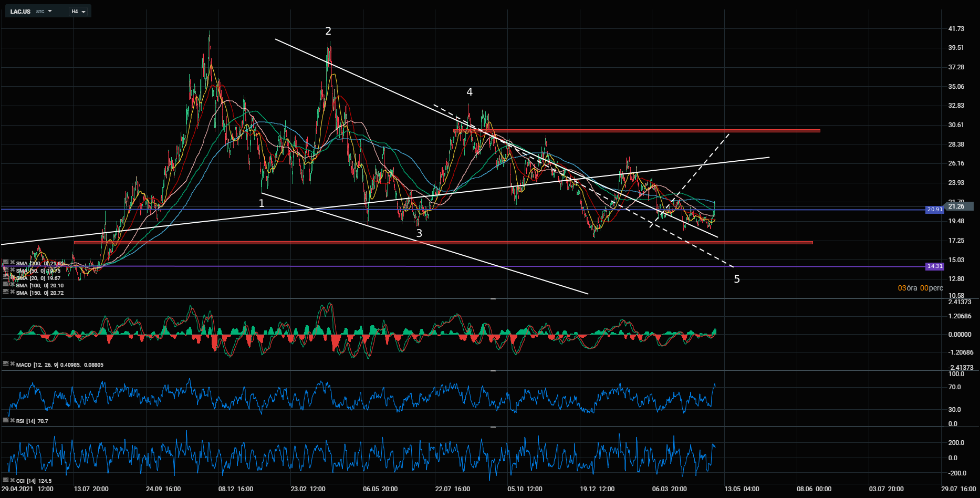Open settings for the CCI indicator
Screen dimensions: 980x498
pyautogui.click(x=6, y=480)
